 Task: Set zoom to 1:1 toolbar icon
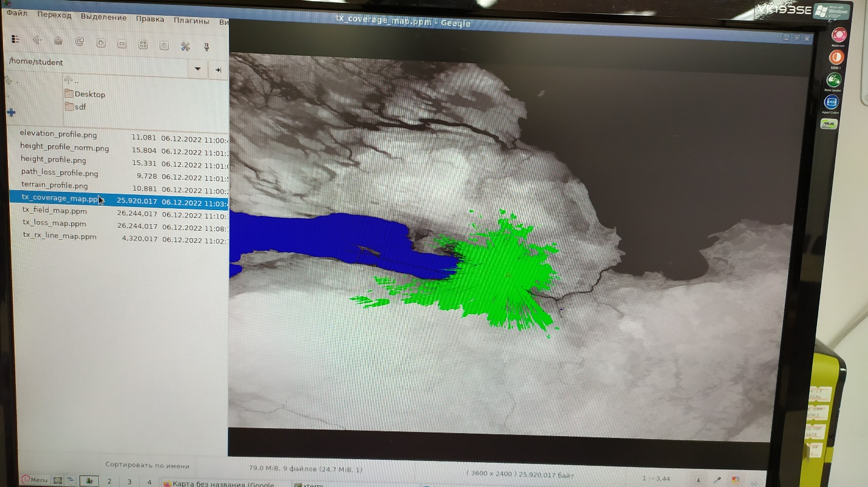coord(164,45)
